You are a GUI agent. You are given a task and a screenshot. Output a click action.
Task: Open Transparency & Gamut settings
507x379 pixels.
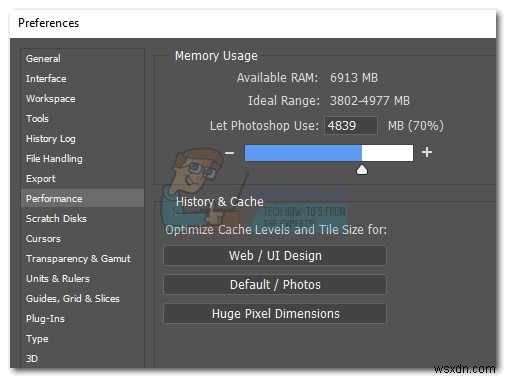pyautogui.click(x=78, y=259)
